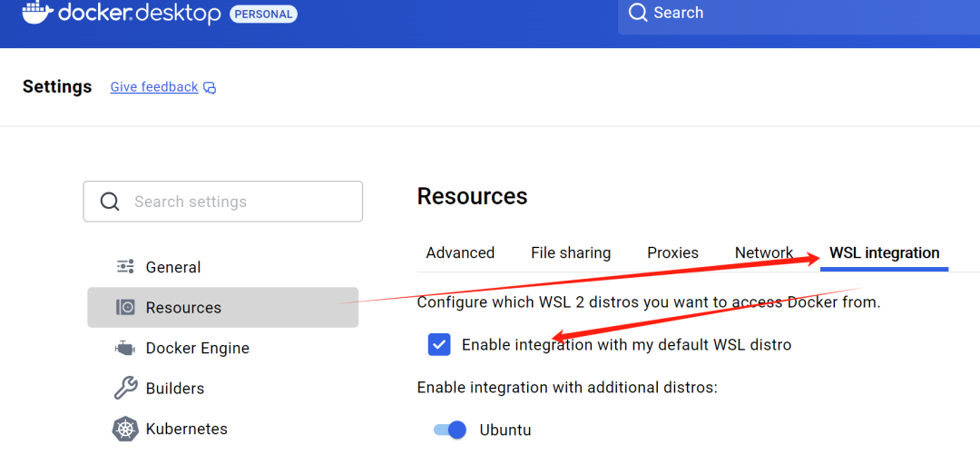980x455 pixels.
Task: Click the Ubuntu distro label
Action: (x=505, y=430)
